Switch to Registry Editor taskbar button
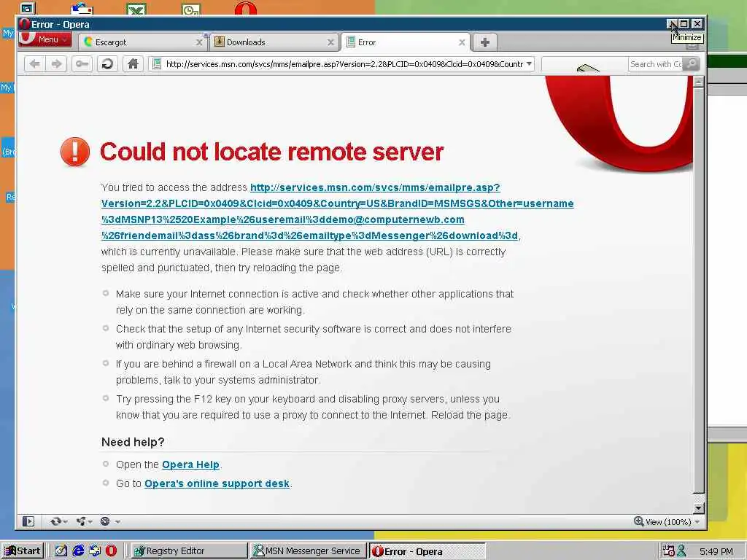 coord(188,551)
